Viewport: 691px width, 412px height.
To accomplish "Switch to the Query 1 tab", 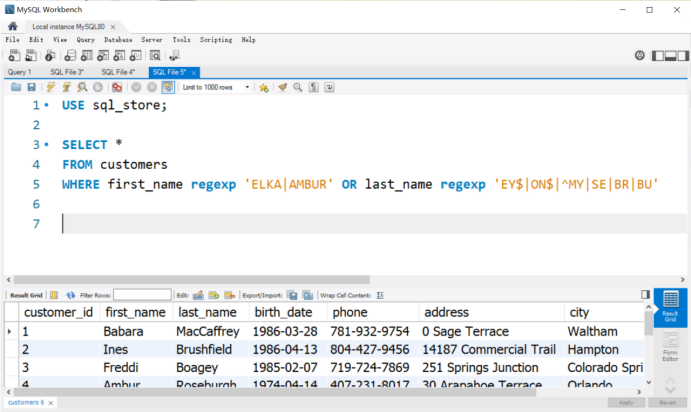I will pyautogui.click(x=19, y=72).
